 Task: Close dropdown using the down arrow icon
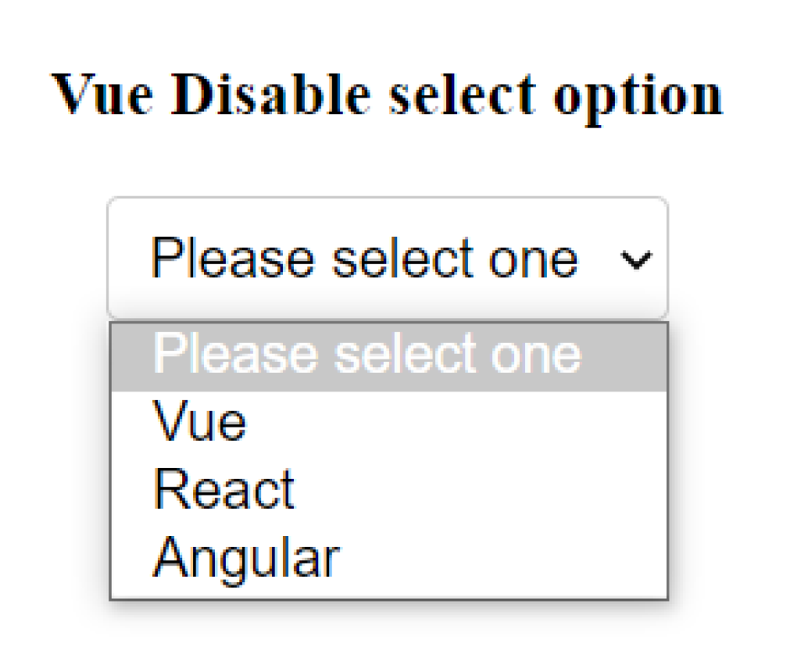636,260
